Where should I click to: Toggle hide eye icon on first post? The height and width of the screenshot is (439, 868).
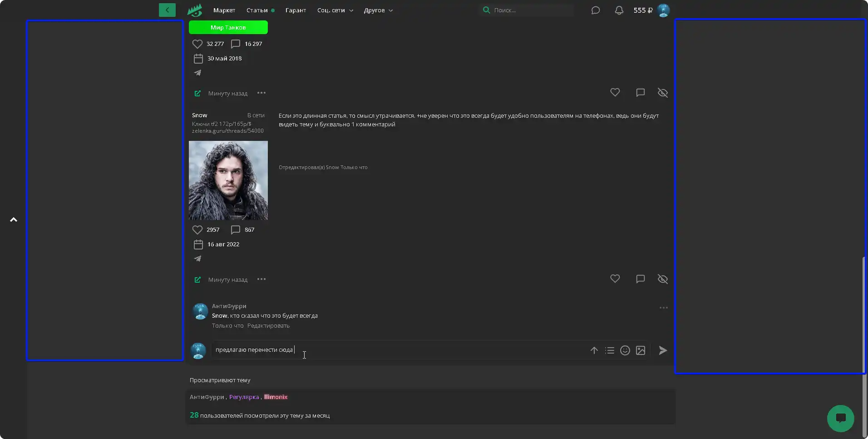[x=663, y=93]
